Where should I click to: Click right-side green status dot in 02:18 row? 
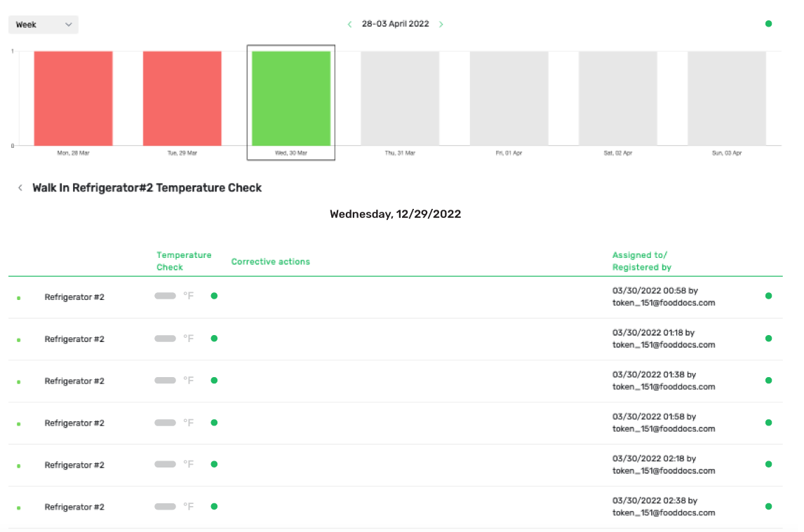pos(768,464)
